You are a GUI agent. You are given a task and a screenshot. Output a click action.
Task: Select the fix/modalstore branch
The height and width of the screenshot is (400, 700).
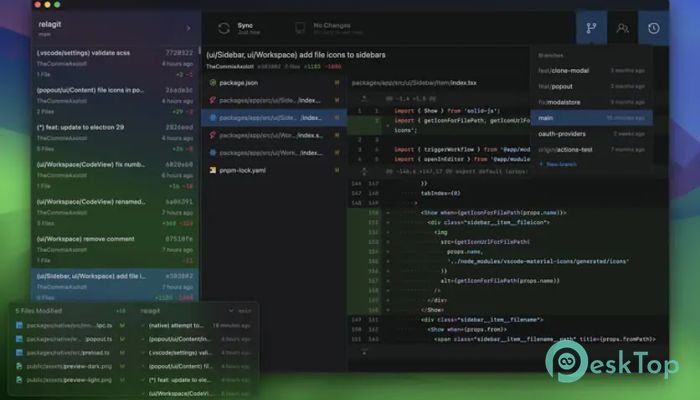pos(591,102)
